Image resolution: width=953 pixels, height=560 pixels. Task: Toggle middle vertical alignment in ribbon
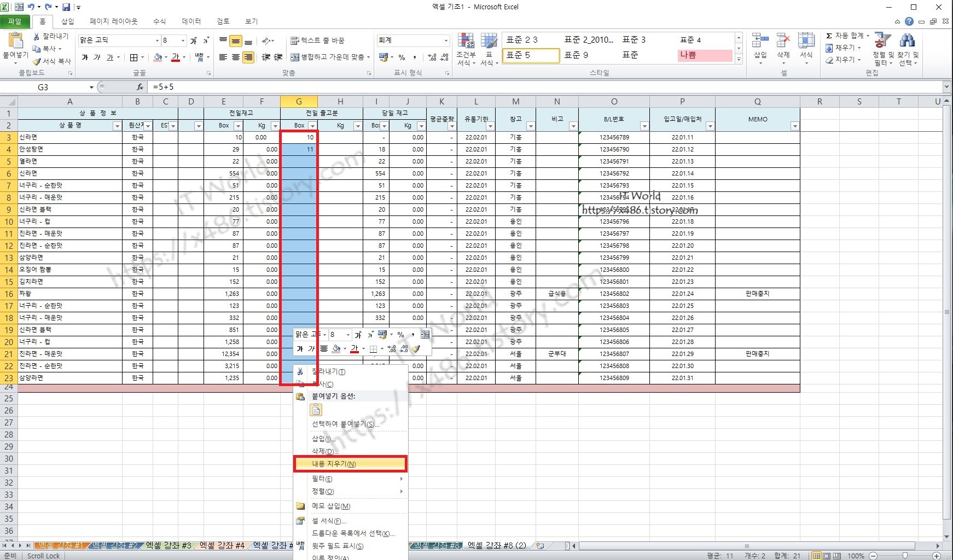(236, 41)
